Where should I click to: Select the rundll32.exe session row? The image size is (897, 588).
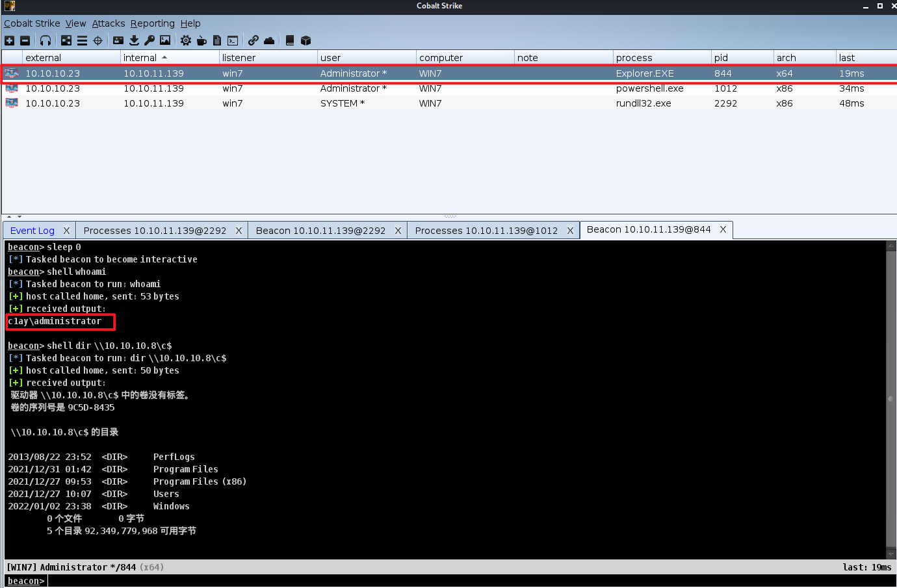click(449, 103)
